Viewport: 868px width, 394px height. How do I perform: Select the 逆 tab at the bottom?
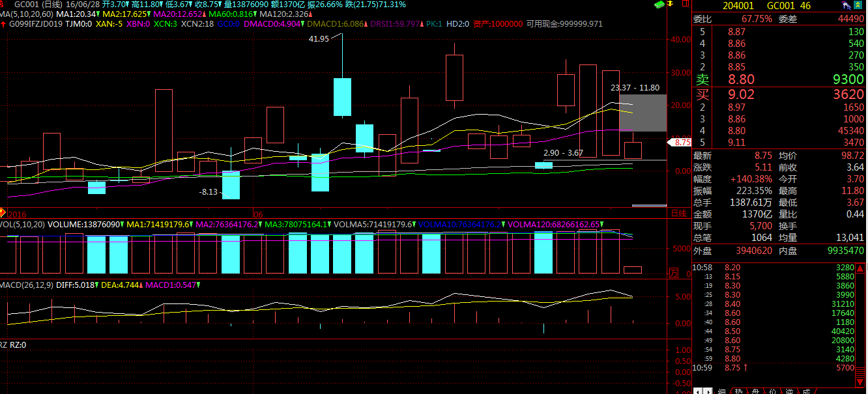pos(789,391)
